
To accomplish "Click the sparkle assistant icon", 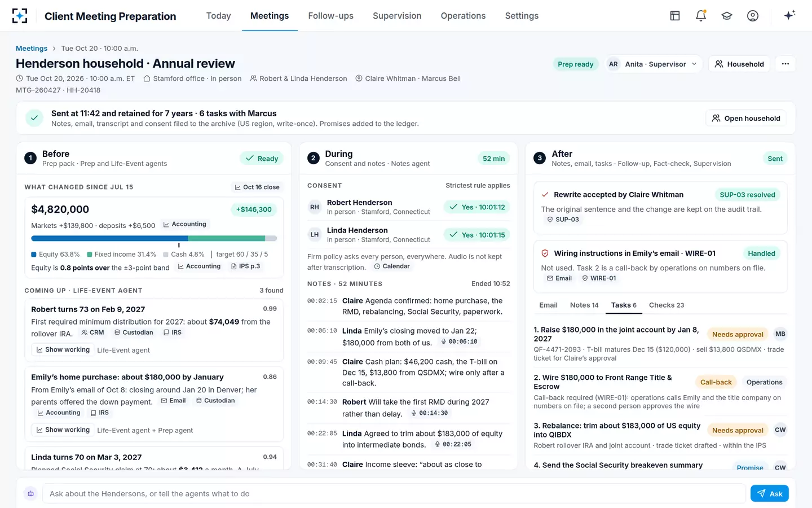I will [x=789, y=15].
